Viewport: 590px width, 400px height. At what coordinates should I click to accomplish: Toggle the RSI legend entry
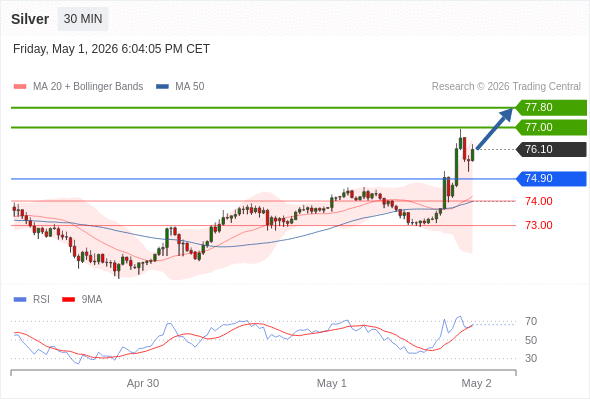(32, 300)
